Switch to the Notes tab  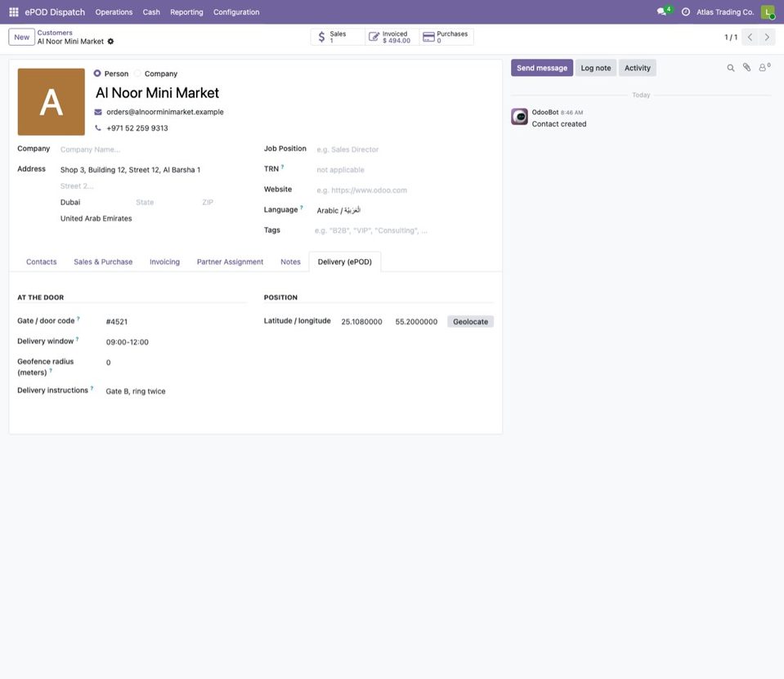click(x=290, y=261)
